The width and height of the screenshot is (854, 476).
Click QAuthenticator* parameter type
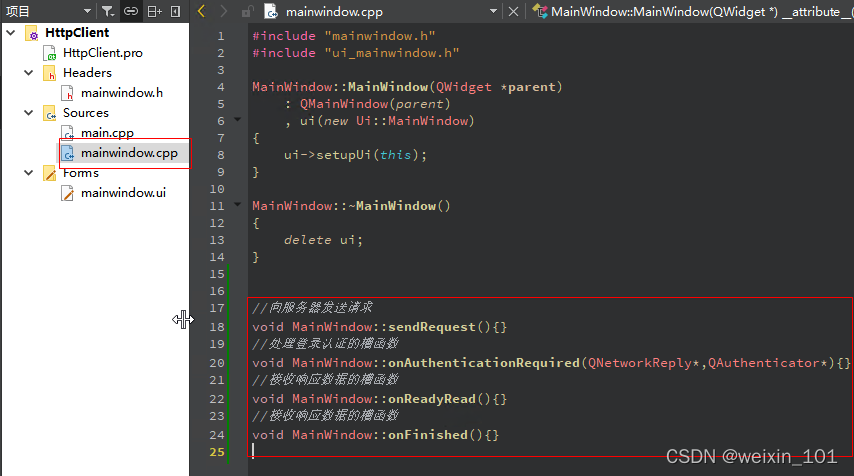click(x=767, y=363)
